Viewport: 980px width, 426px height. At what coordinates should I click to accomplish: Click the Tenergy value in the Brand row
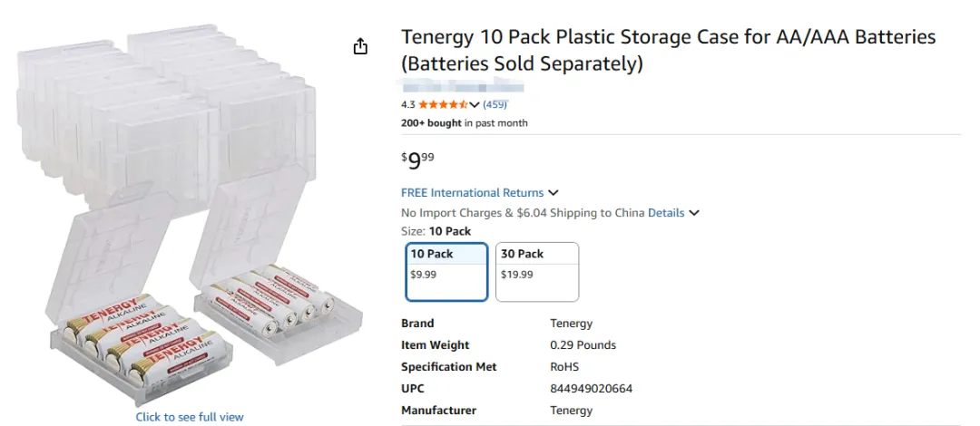click(x=571, y=324)
